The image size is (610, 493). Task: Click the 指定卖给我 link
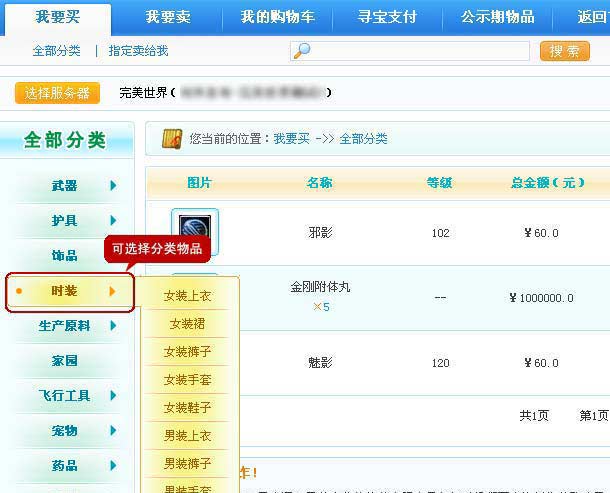(138, 51)
